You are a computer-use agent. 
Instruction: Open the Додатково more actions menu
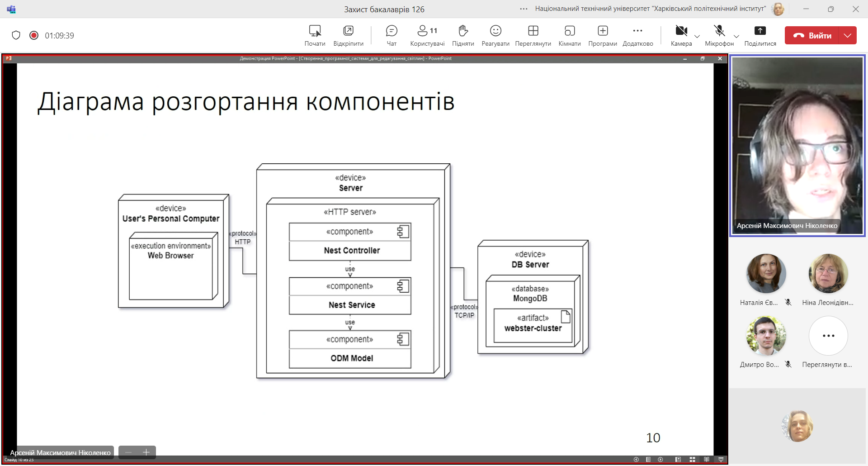[637, 35]
